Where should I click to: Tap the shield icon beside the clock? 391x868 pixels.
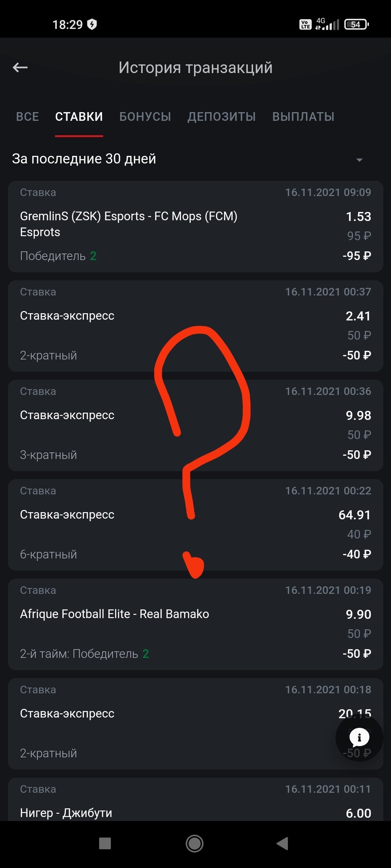(92, 24)
